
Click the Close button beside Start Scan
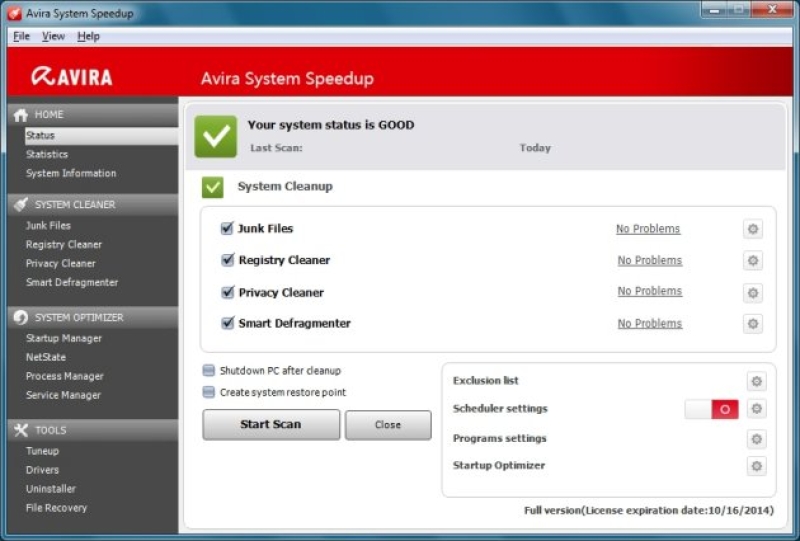tap(388, 425)
